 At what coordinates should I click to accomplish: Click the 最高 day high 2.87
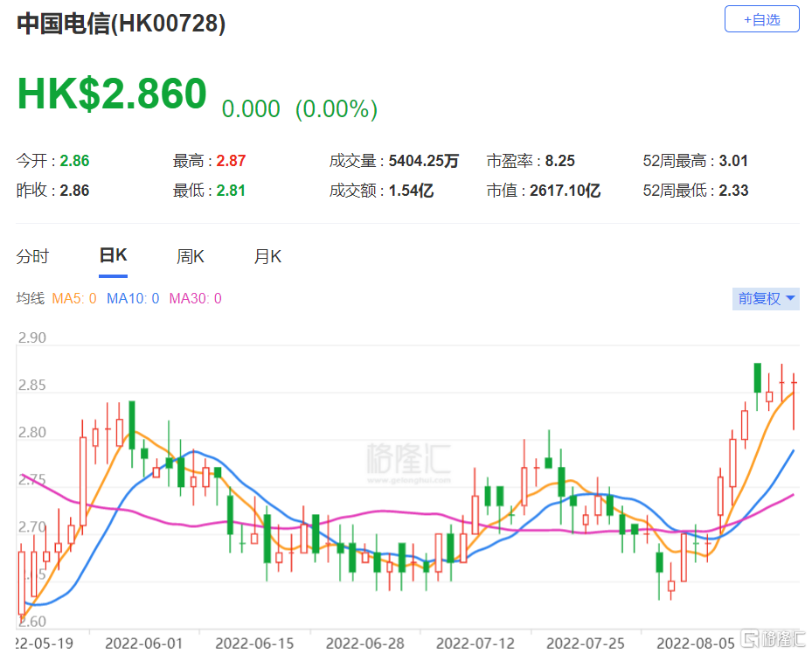pyautogui.click(x=231, y=161)
